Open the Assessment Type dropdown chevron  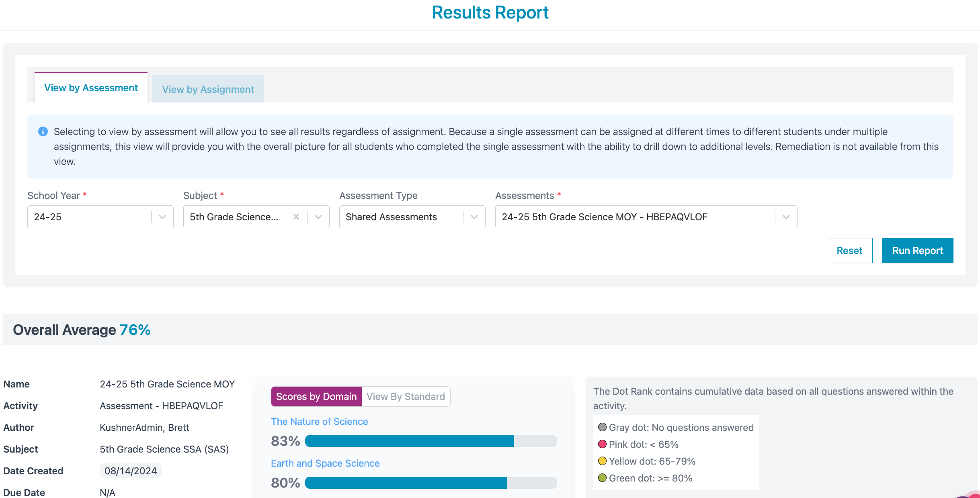click(x=474, y=217)
